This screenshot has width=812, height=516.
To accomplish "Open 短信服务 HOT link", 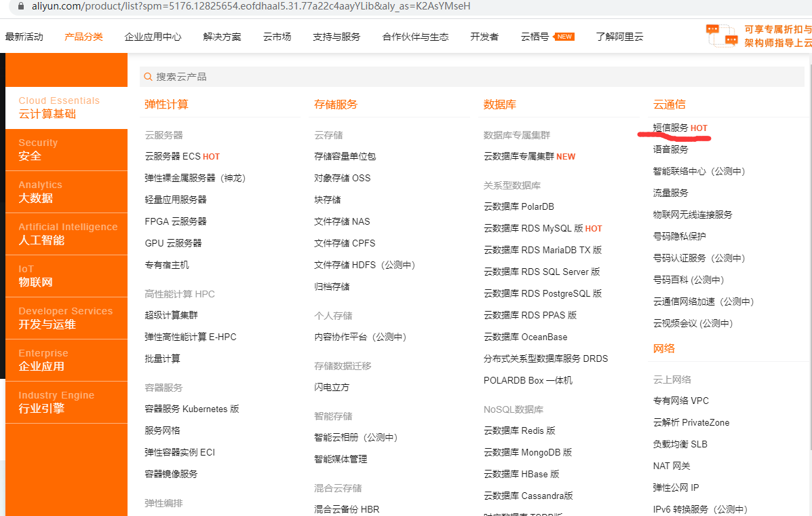I will point(680,128).
